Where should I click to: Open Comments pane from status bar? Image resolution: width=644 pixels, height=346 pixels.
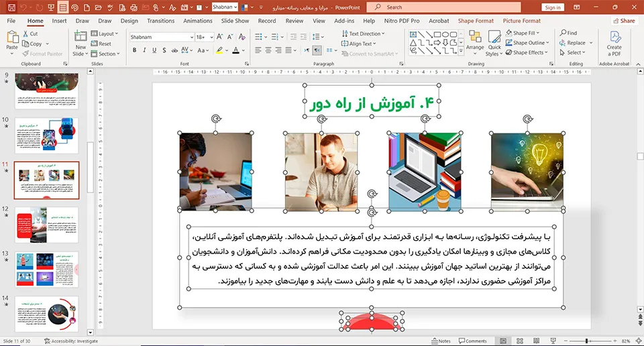[x=472, y=341]
